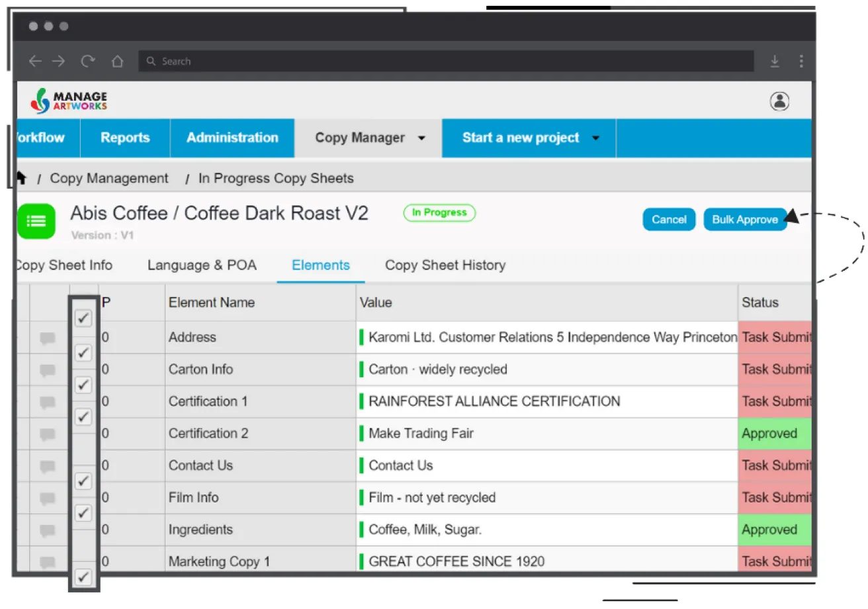Screen dimensions: 868x609
Task: Click the browser forward arrow
Action: pos(59,61)
